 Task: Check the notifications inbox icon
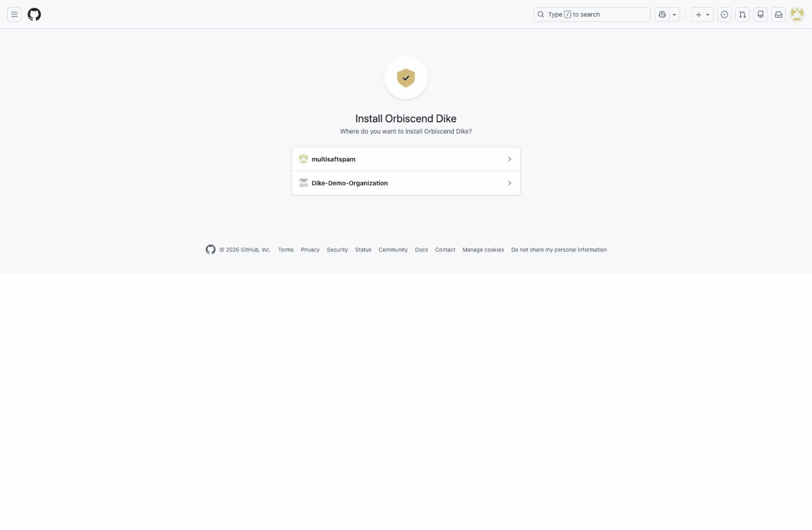778,14
